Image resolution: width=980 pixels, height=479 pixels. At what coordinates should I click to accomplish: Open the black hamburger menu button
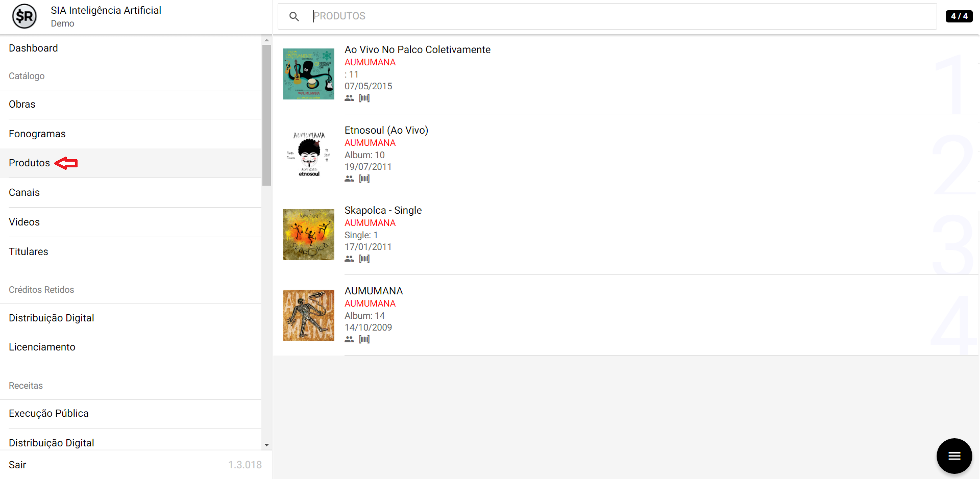click(x=953, y=456)
